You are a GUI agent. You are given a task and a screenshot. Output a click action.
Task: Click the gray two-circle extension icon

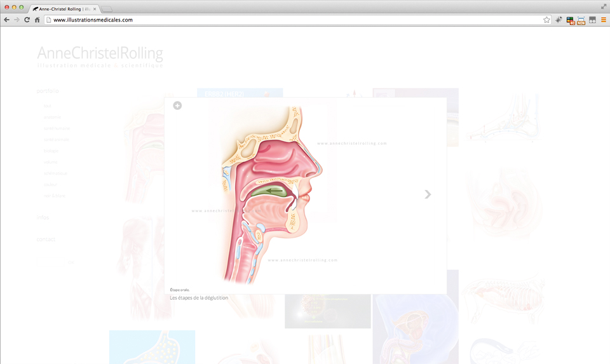pyautogui.click(x=592, y=20)
